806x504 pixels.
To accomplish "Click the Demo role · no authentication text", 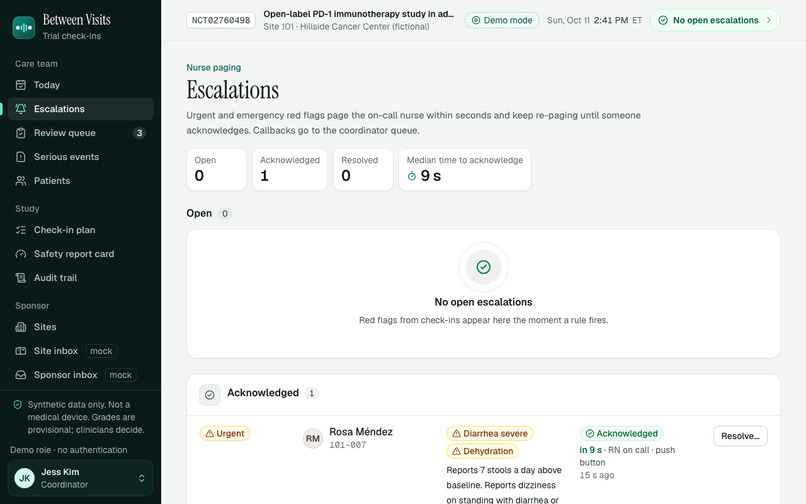I will pyautogui.click(x=69, y=450).
